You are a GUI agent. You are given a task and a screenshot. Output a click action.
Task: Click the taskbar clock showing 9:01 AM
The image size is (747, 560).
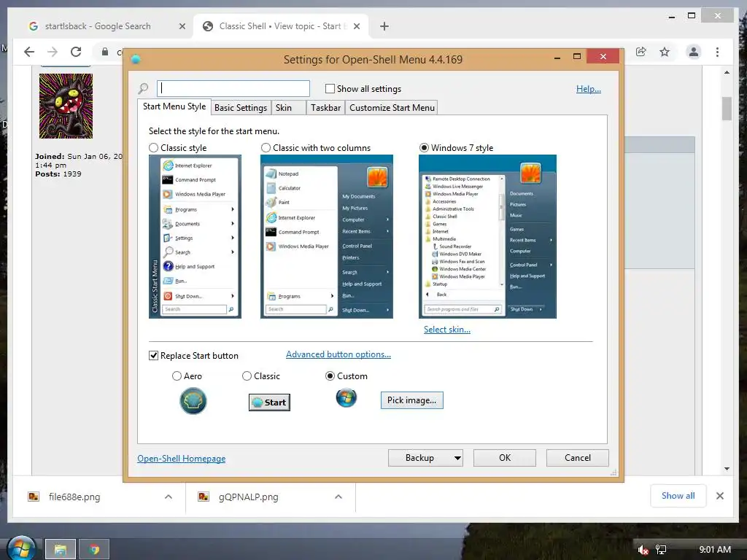pyautogui.click(x=715, y=550)
